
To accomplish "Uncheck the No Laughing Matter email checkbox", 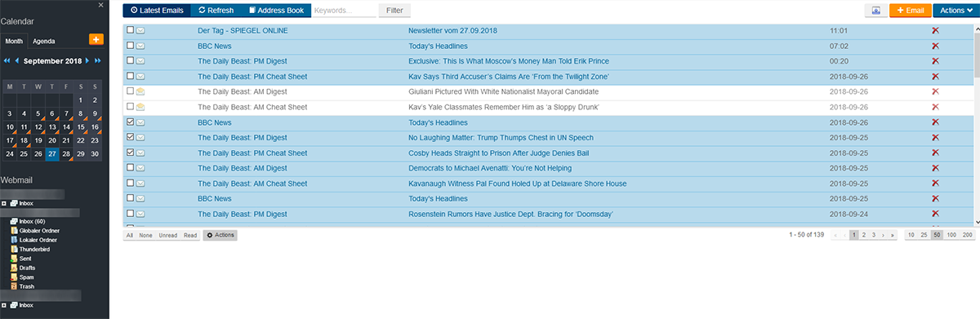I will [131, 138].
